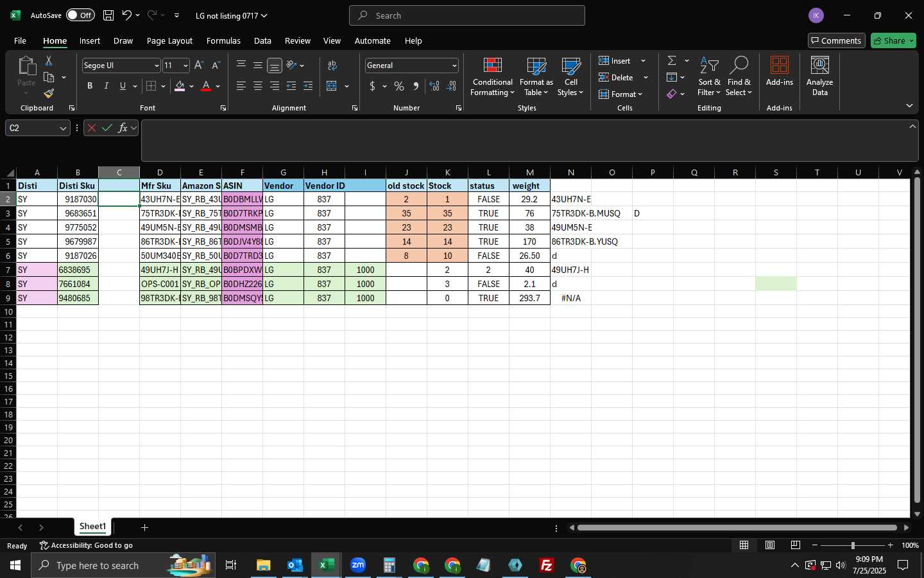Viewport: 924px width, 578px height.
Task: Apply Wrap Text icon
Action: 332,66
